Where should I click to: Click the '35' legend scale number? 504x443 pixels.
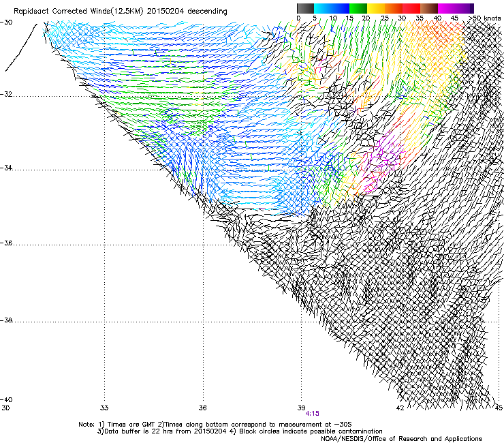coord(420,18)
